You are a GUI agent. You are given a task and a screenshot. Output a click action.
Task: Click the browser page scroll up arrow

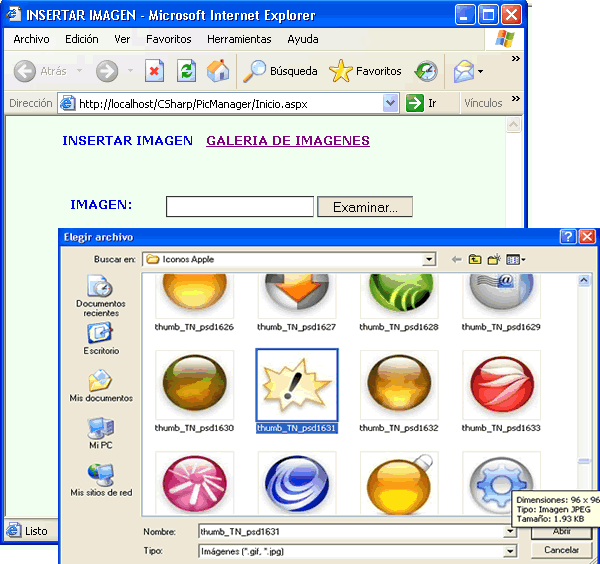coord(514,125)
